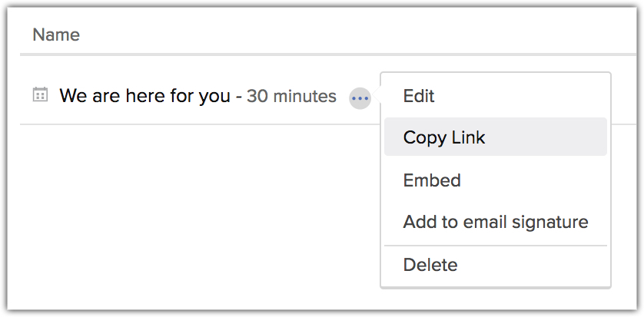This screenshot has height=317, width=644.
Task: Delete the 30 minutes meeting entry
Action: point(430,265)
